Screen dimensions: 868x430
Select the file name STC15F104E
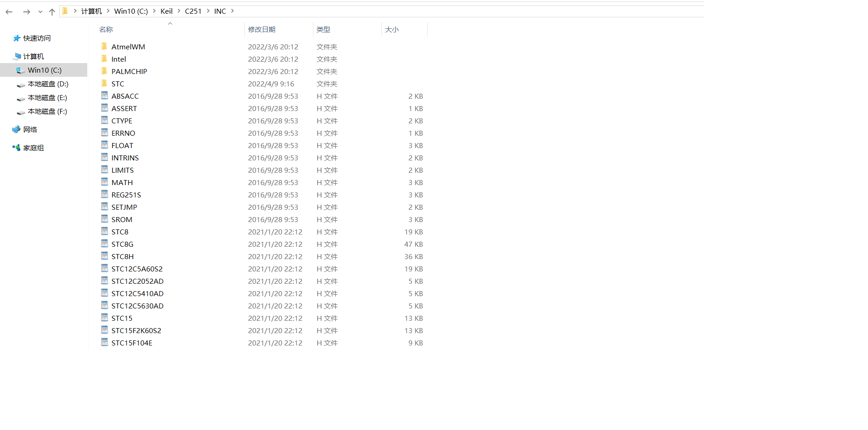(x=132, y=343)
